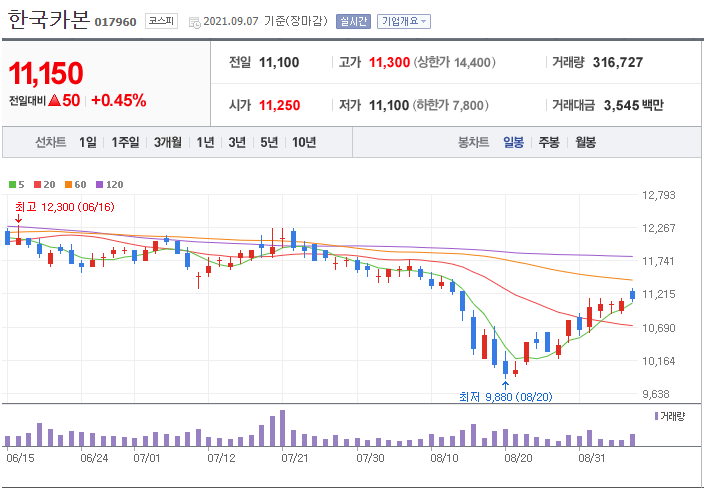704x488 pixels.
Task: Click the 선차트 line chart label
Action: pyautogui.click(x=51, y=142)
